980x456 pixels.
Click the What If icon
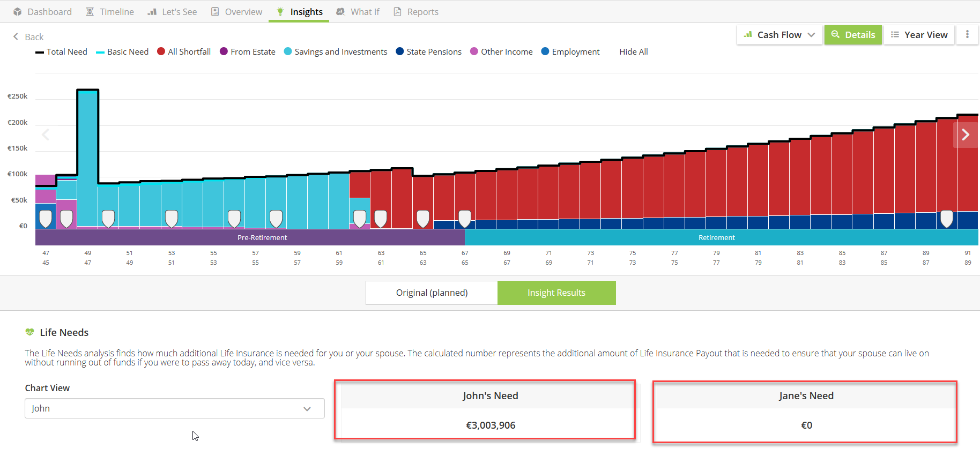point(340,12)
